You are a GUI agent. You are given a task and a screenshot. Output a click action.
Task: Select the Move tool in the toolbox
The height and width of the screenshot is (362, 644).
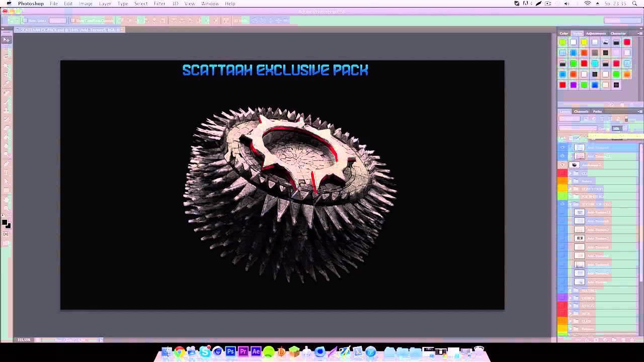[x=7, y=39]
